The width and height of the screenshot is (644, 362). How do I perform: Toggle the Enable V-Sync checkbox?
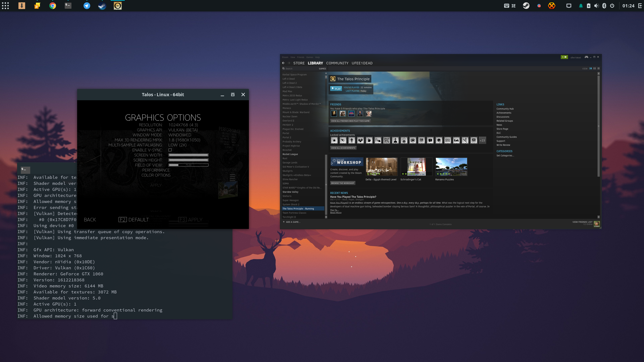(170, 150)
